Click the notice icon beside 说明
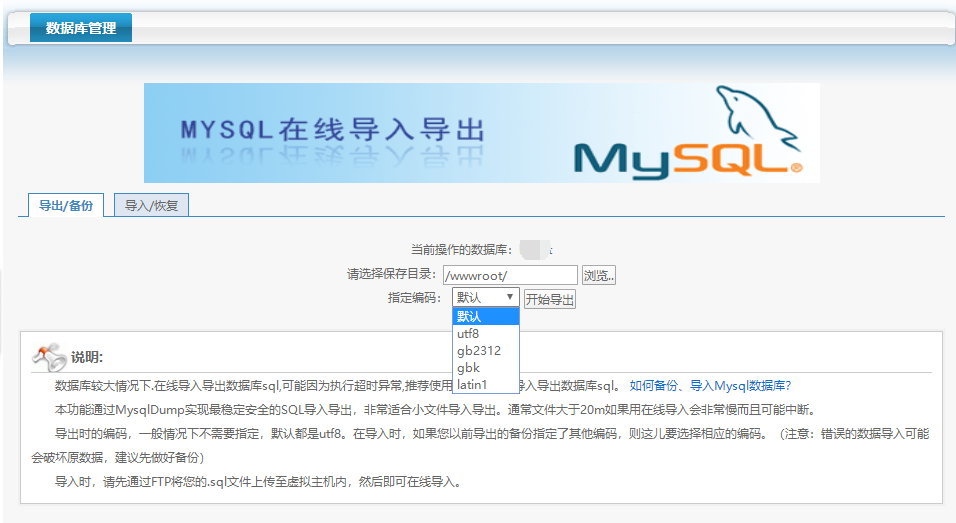 (49, 356)
